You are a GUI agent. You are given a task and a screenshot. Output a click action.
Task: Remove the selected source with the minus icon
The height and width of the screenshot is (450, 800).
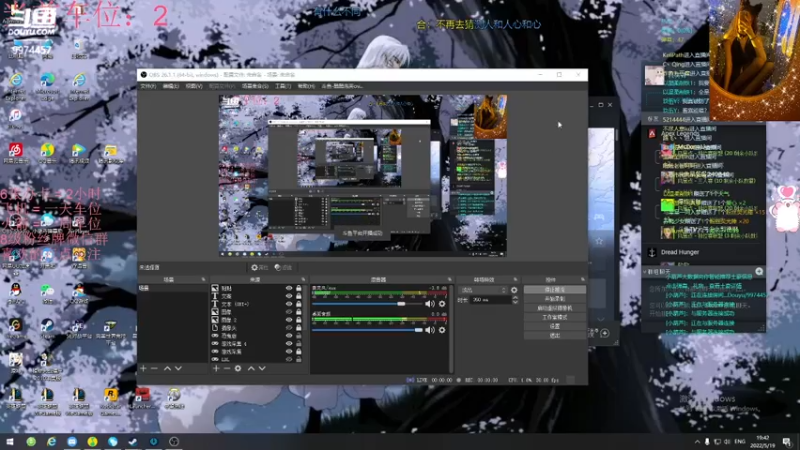coord(227,368)
